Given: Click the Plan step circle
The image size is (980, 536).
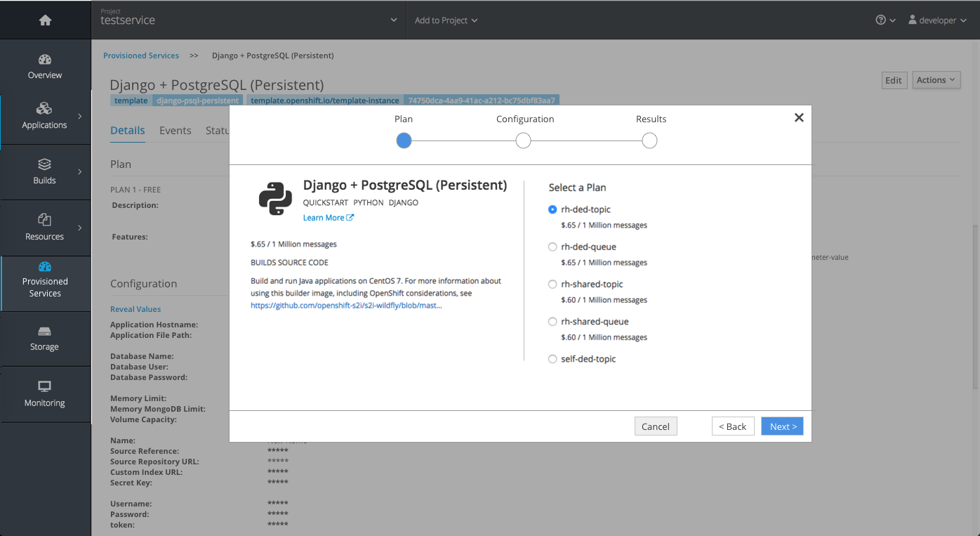Looking at the screenshot, I should (404, 140).
